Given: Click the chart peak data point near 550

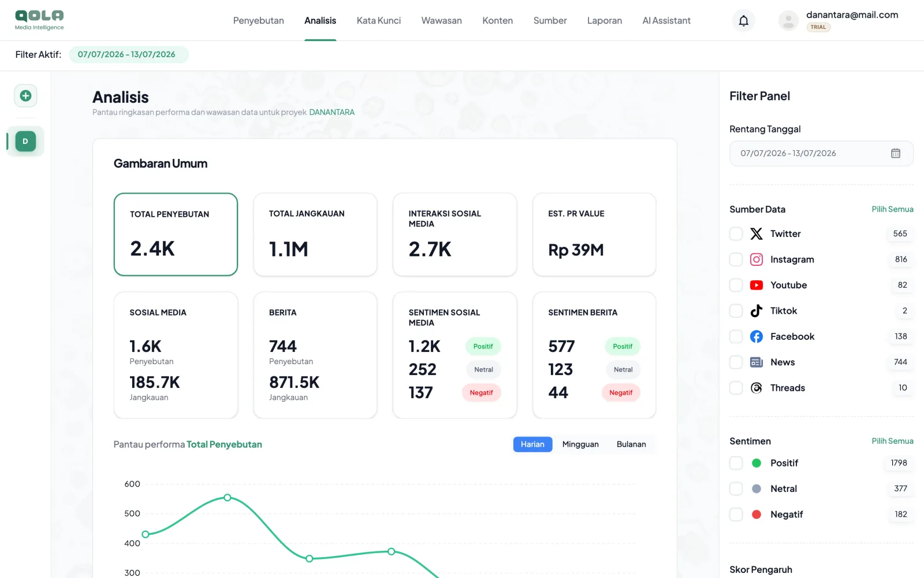Looking at the screenshot, I should tap(228, 498).
